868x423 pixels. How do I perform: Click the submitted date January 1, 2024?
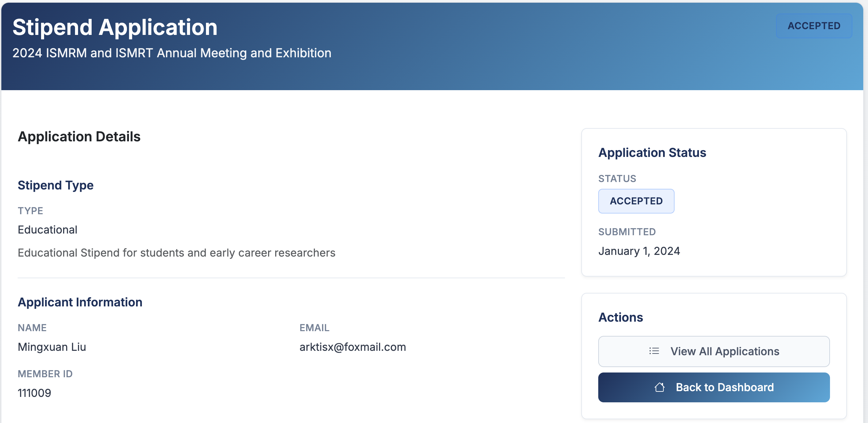639,251
